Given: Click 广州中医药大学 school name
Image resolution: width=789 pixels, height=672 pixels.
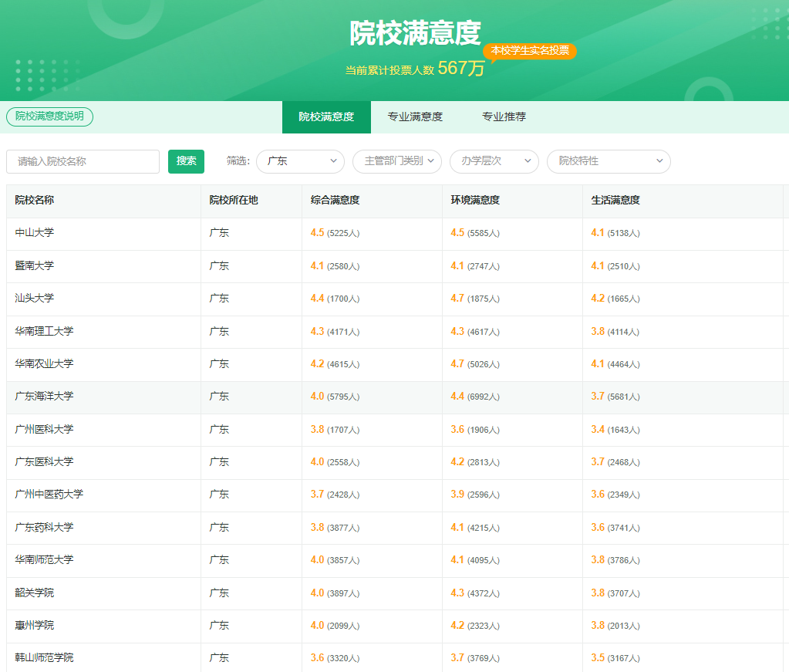Looking at the screenshot, I should point(49,494).
